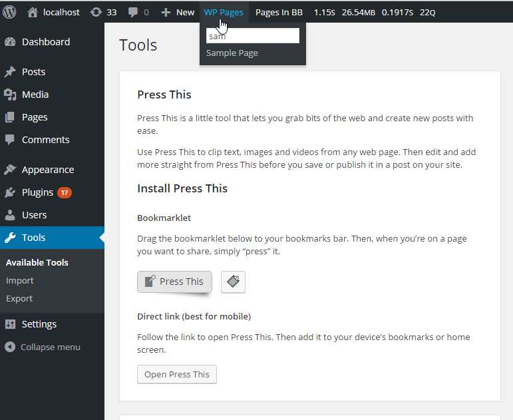Open Media library section

pos(35,95)
